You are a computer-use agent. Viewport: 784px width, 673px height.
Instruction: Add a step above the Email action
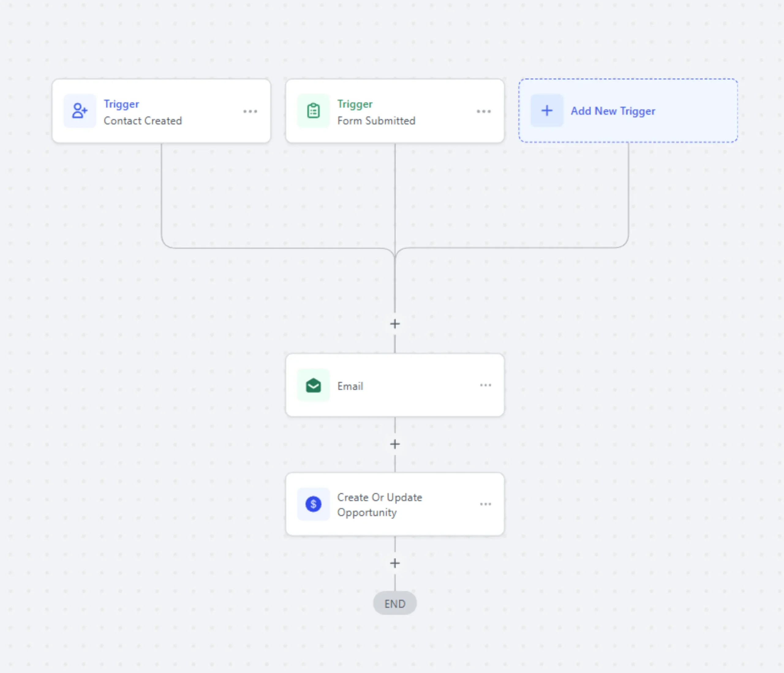[395, 324]
